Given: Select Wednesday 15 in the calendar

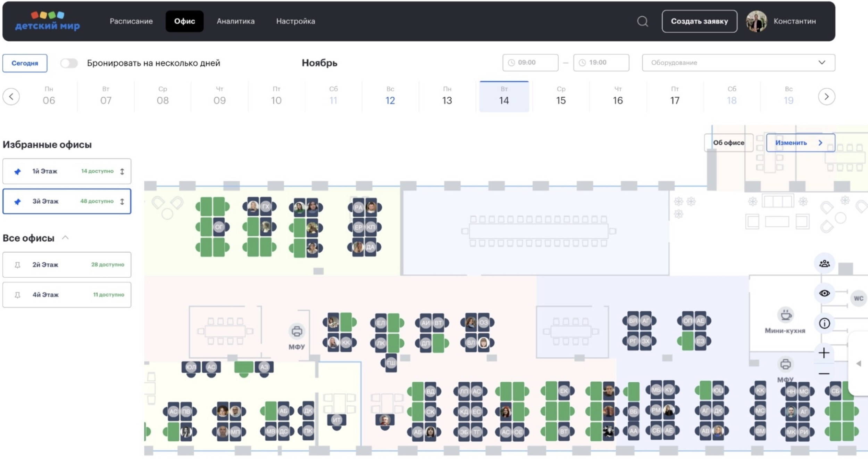Looking at the screenshot, I should [561, 97].
